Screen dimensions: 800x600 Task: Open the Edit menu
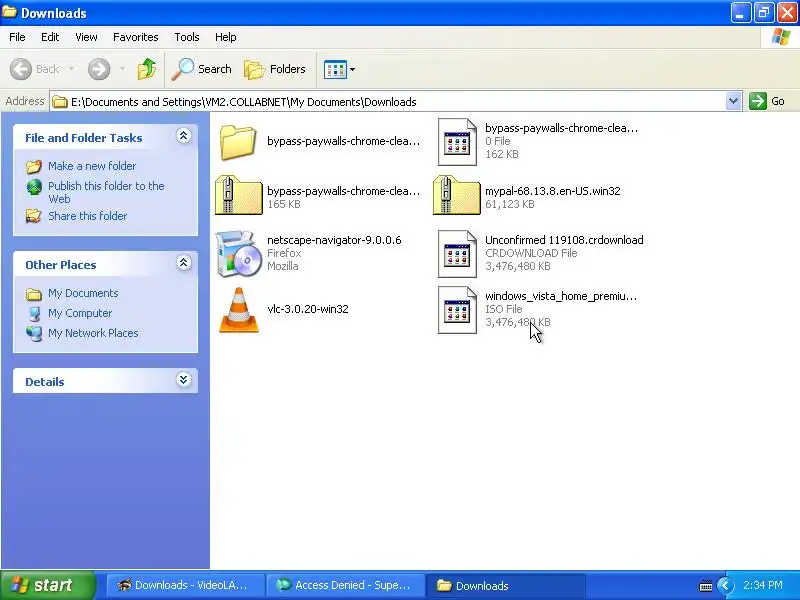[x=50, y=37]
